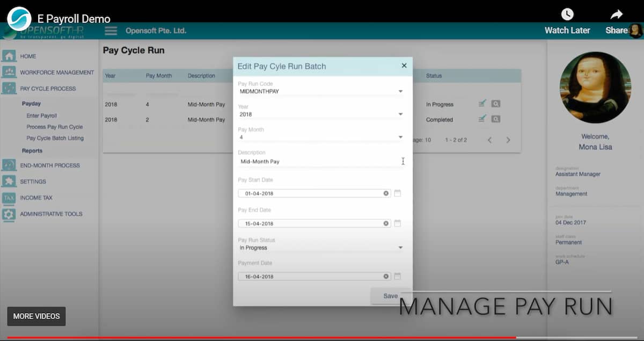Click the Save button in the dialog
Image resolution: width=644 pixels, height=341 pixels.
click(390, 296)
